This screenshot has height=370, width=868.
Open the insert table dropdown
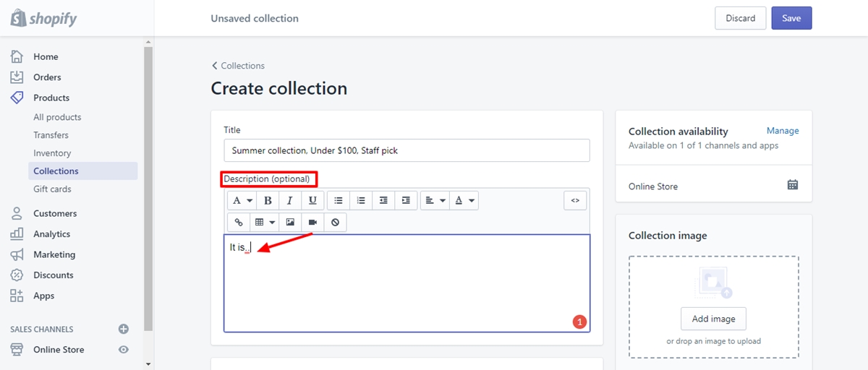pyautogui.click(x=265, y=223)
